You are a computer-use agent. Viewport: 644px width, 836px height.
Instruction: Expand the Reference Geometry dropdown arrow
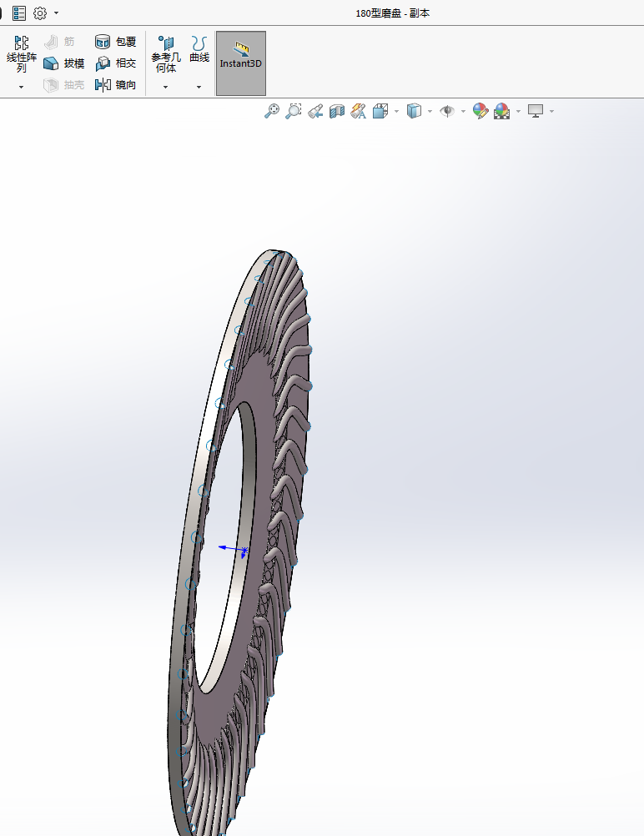(x=166, y=87)
